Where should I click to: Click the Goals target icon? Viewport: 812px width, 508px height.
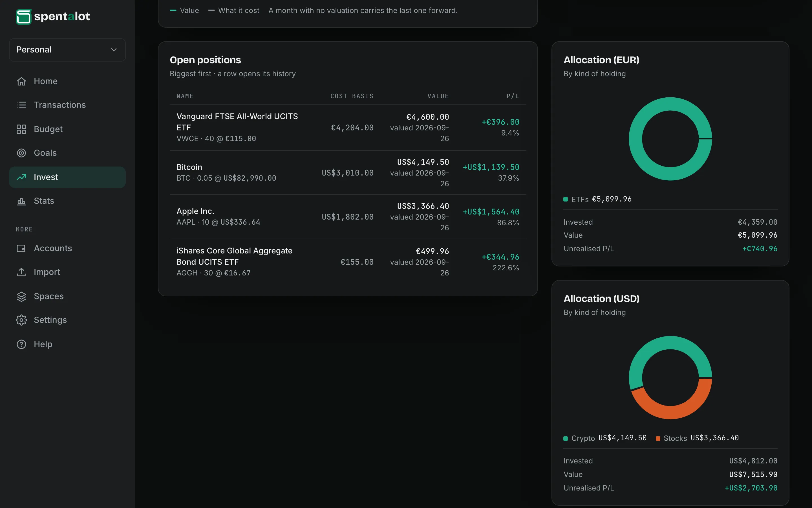coord(21,153)
